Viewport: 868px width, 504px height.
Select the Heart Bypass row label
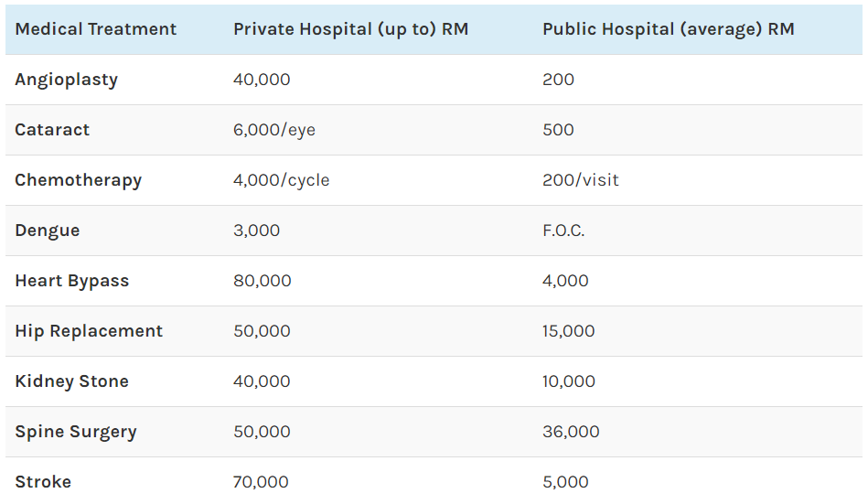click(x=71, y=281)
